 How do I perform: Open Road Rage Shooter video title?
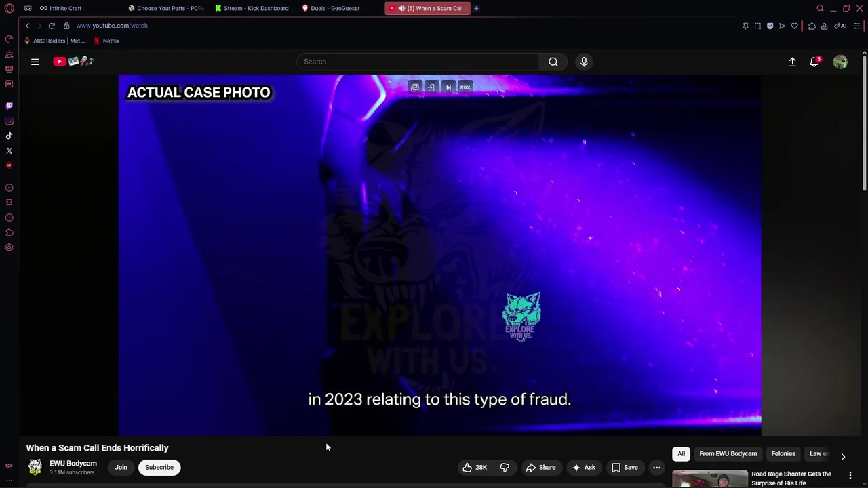pos(791,479)
